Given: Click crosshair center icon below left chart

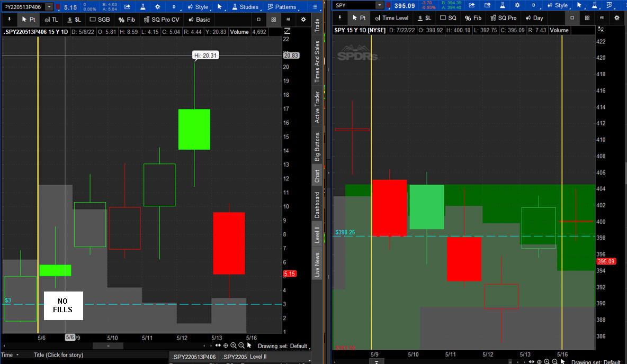Looking at the screenshot, I should pos(226,345).
